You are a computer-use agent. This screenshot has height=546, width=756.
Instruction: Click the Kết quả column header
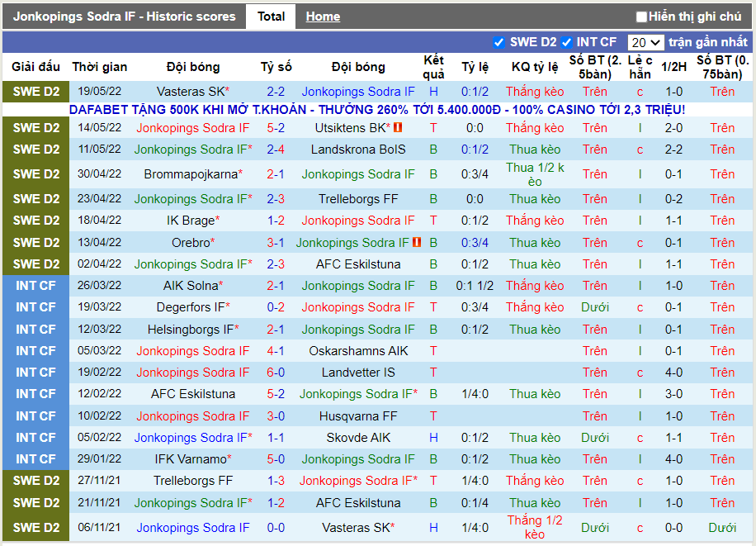click(x=433, y=67)
